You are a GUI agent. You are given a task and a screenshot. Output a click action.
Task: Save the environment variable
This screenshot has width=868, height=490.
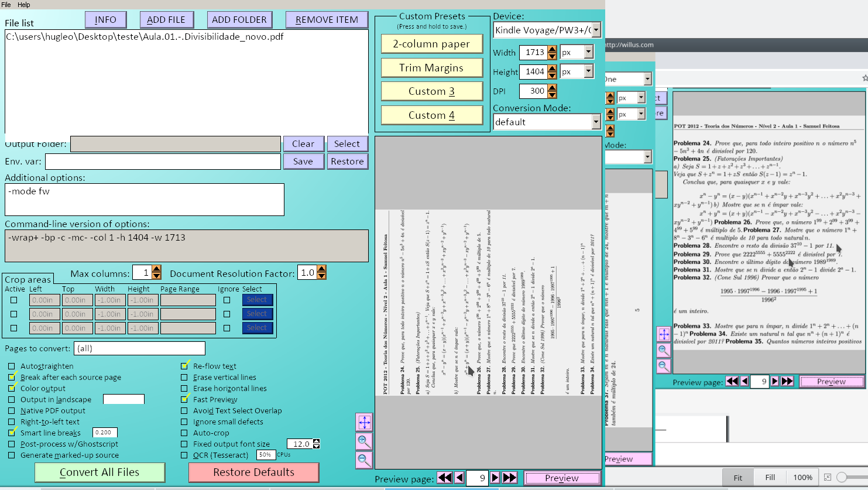click(x=303, y=162)
